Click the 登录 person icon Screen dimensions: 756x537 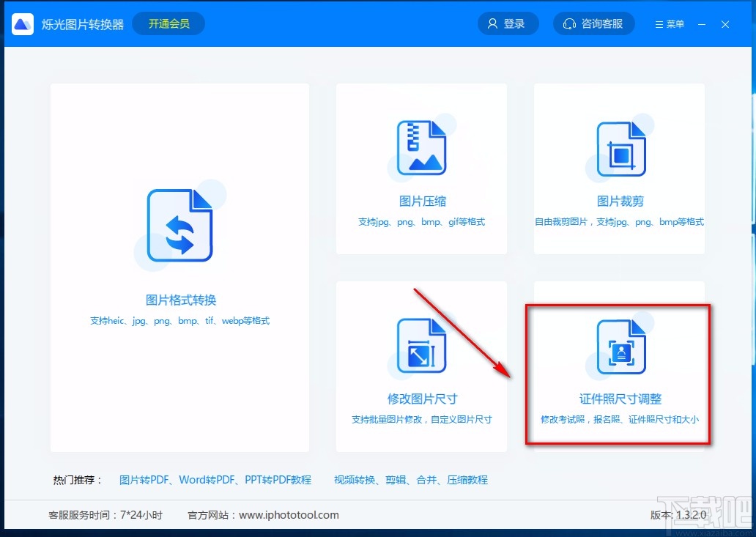(x=492, y=23)
